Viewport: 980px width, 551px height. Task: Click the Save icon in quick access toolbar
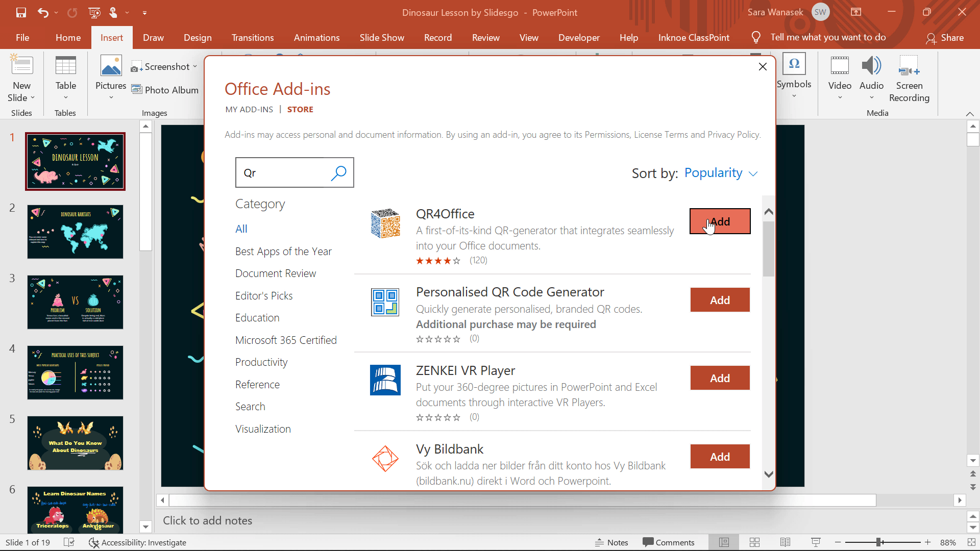pyautogui.click(x=21, y=12)
